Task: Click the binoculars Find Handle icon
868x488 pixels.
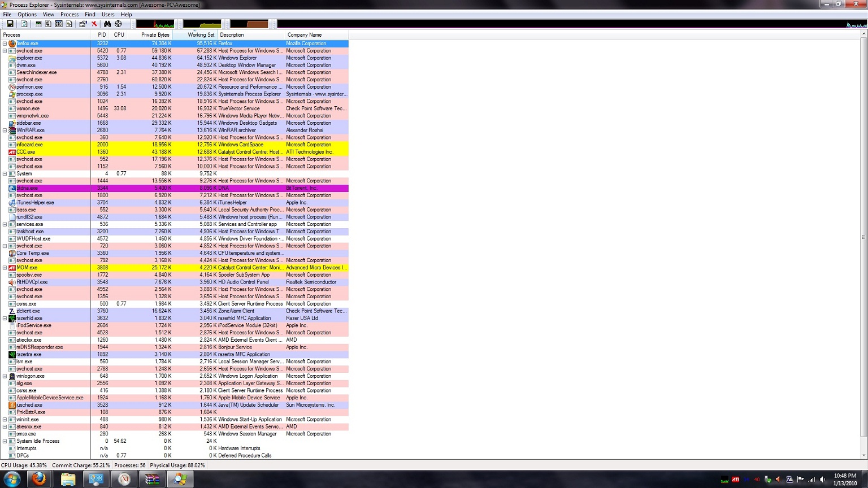Action: 107,24
